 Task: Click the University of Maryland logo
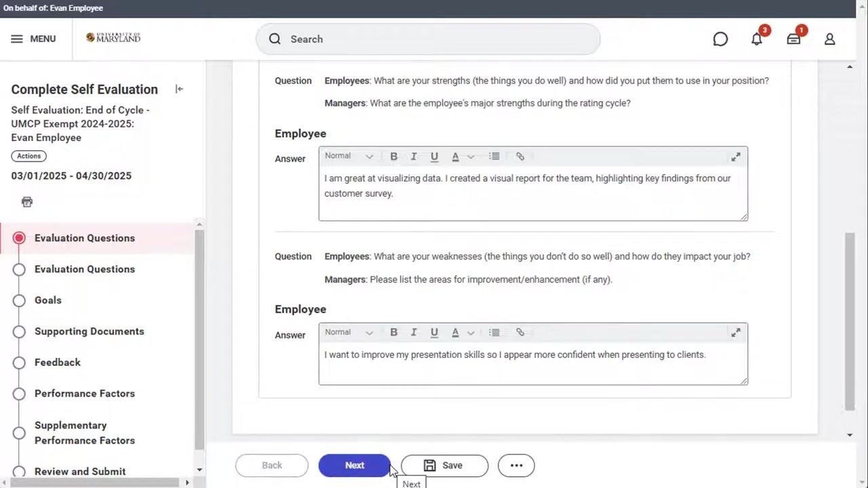coord(113,38)
